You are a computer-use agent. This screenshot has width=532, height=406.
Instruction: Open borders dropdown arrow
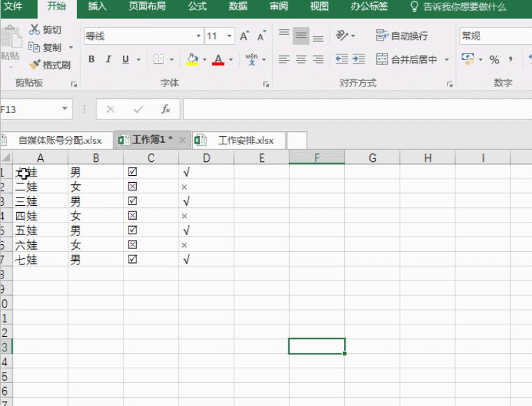pos(172,60)
